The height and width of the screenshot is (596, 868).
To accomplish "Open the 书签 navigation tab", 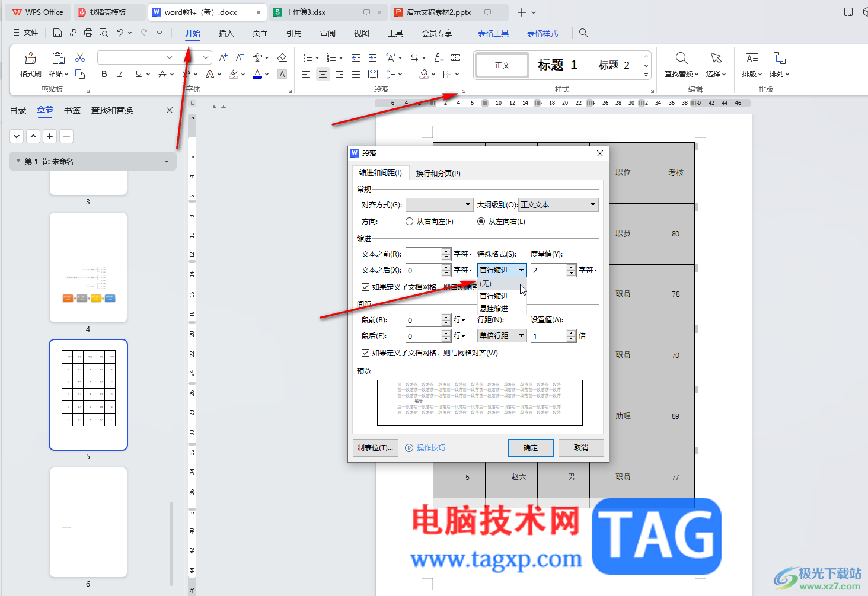I will tap(72, 110).
